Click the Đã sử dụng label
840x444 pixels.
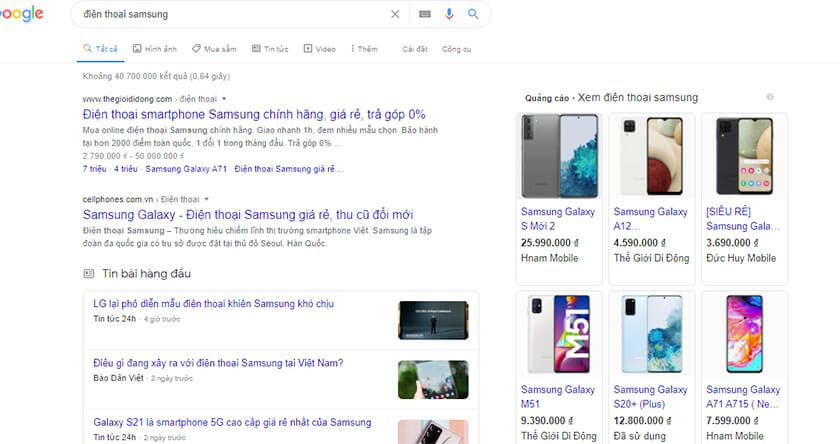click(640, 436)
